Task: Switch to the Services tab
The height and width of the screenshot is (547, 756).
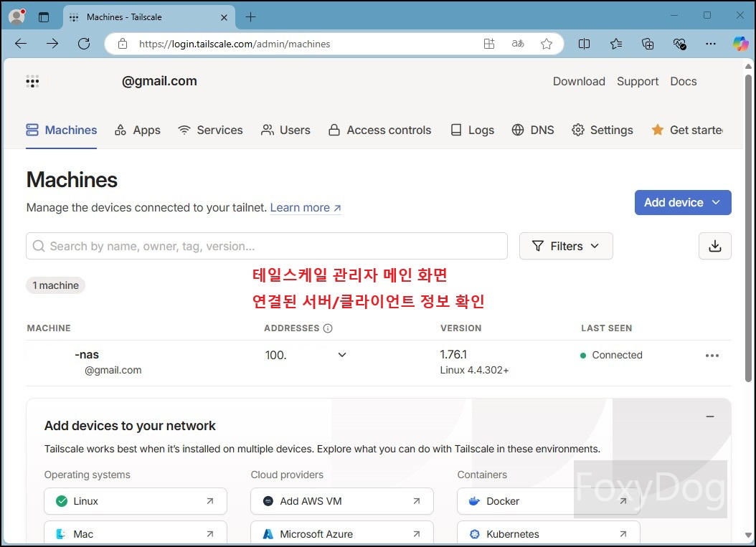Action: pyautogui.click(x=210, y=130)
